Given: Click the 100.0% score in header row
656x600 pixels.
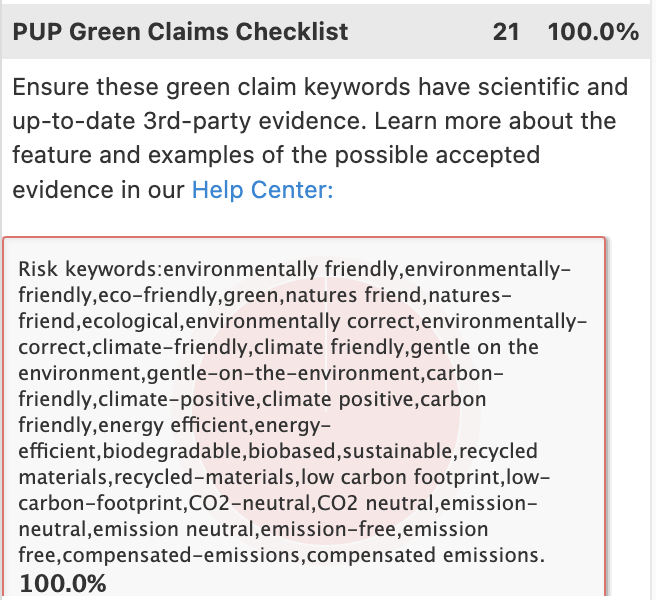Looking at the screenshot, I should 593,32.
